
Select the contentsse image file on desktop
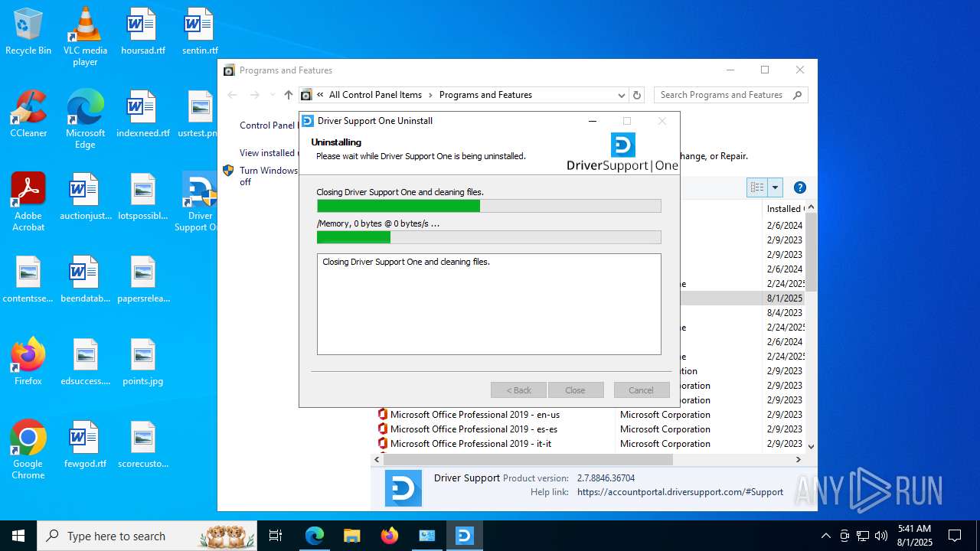click(x=28, y=280)
